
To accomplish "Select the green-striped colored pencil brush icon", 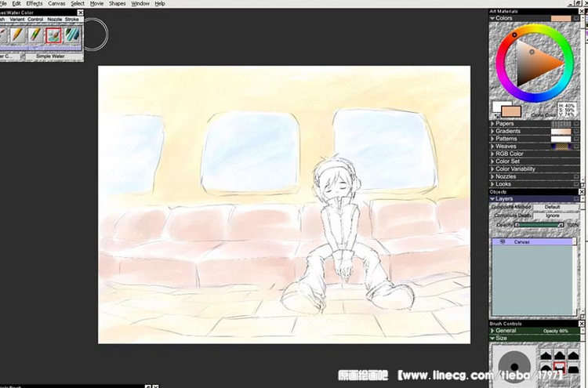I will [x=35, y=35].
